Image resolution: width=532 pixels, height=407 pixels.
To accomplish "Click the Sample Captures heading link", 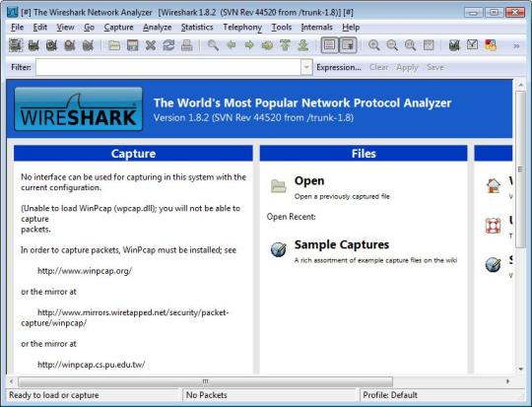I will (342, 244).
